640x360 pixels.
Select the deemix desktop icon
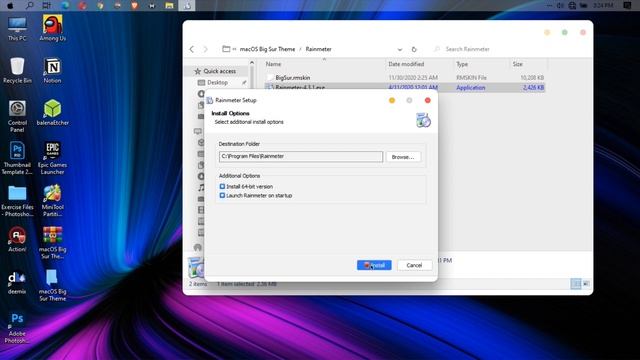pyautogui.click(x=17, y=282)
